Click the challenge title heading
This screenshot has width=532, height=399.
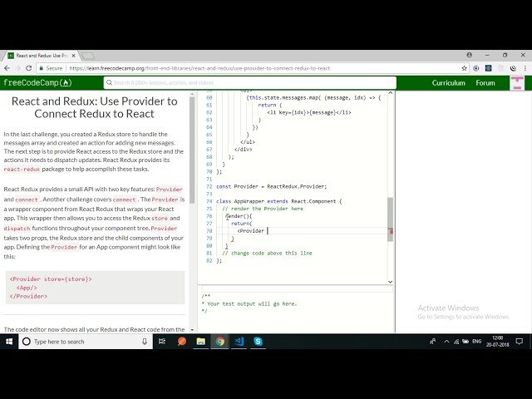94,107
